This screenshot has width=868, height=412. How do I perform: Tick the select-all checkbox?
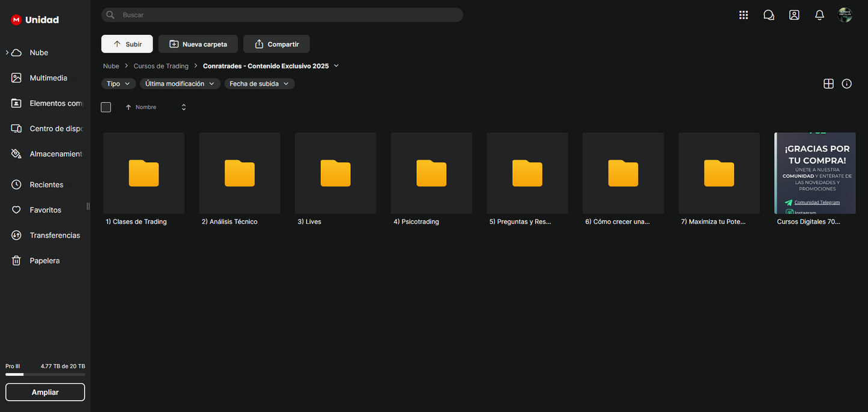pyautogui.click(x=106, y=108)
